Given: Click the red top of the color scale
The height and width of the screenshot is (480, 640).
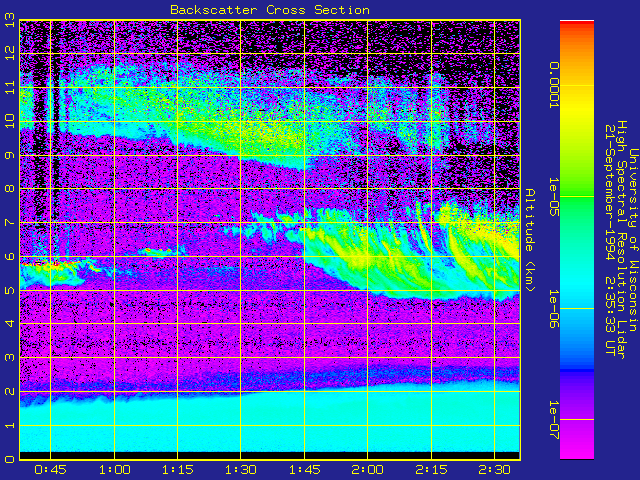Looking at the screenshot, I should coord(577,24).
